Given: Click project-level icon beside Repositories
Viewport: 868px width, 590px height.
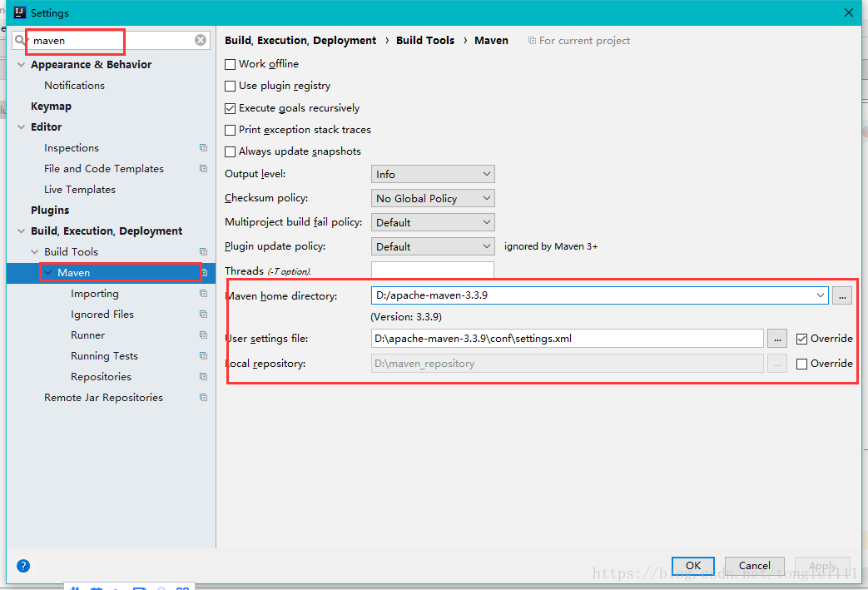Looking at the screenshot, I should (x=203, y=376).
